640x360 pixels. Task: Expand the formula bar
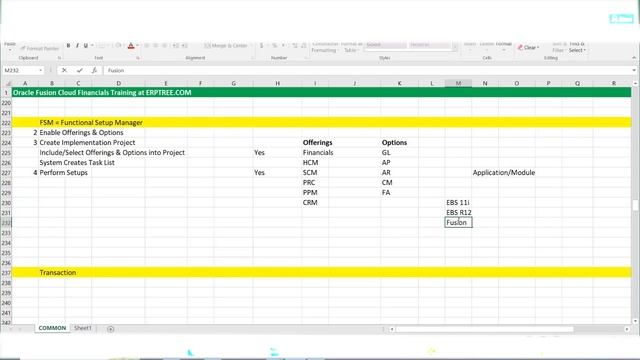click(x=634, y=70)
